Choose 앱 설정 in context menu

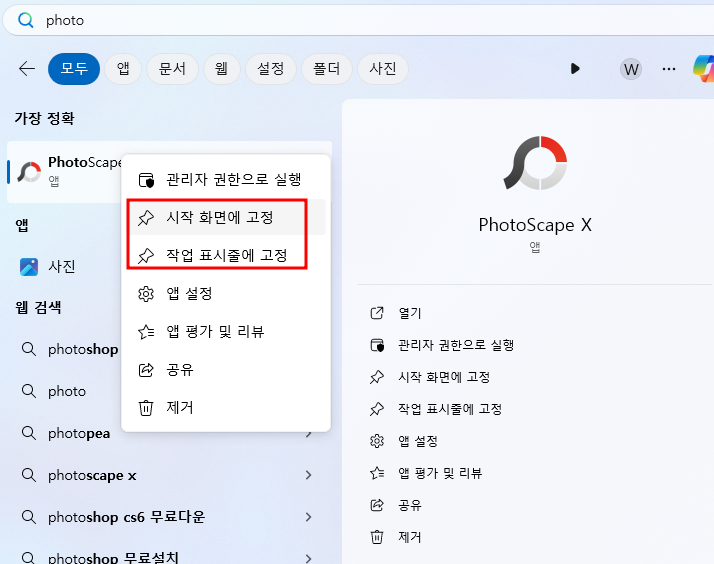point(226,293)
